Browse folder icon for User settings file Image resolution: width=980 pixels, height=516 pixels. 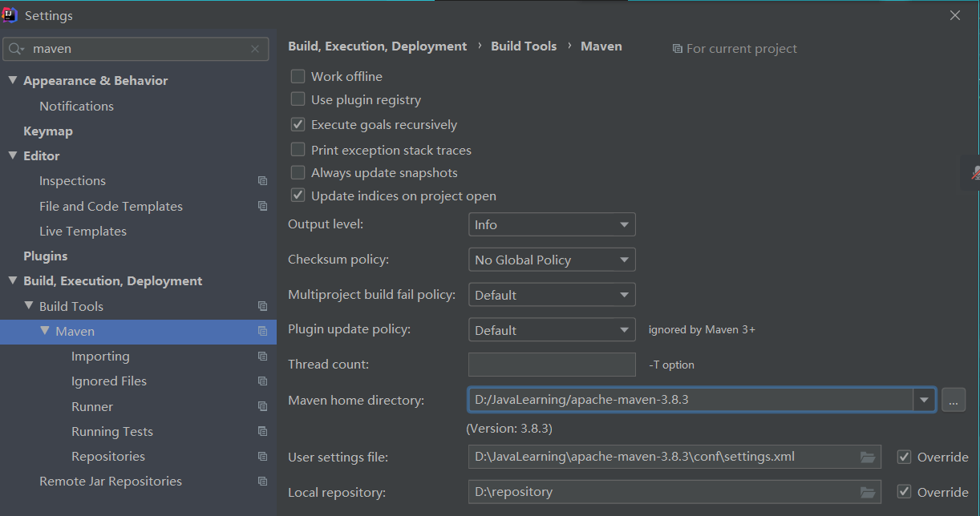(868, 457)
